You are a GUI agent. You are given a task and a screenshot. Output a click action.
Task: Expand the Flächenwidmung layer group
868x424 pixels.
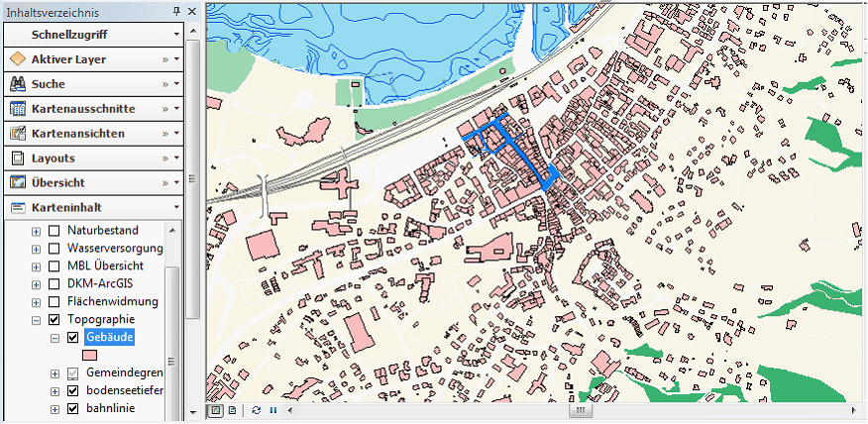37,302
